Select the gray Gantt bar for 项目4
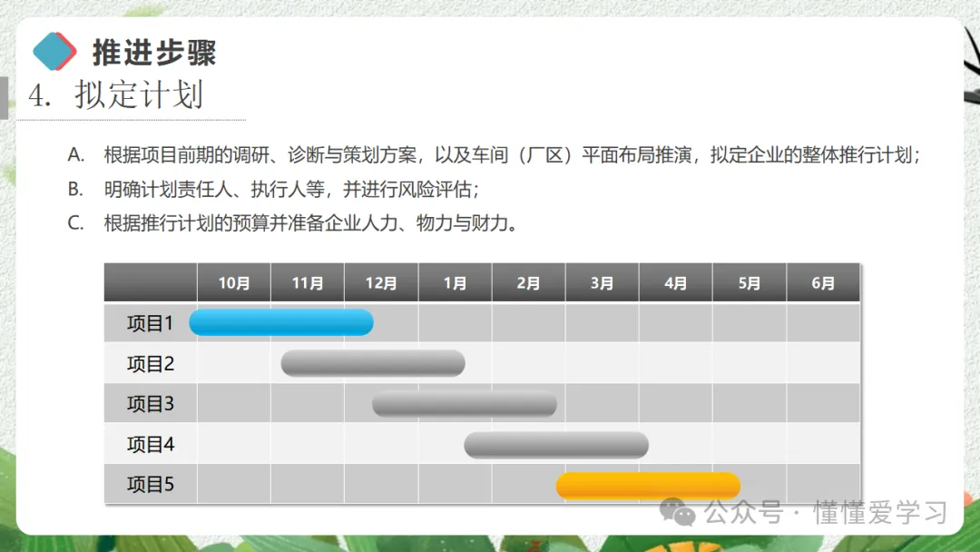Viewport: 980px width, 552px height. tap(556, 445)
